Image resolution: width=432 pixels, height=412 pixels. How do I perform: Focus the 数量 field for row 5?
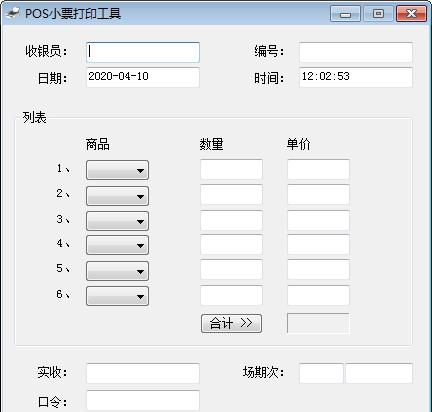coord(231,270)
